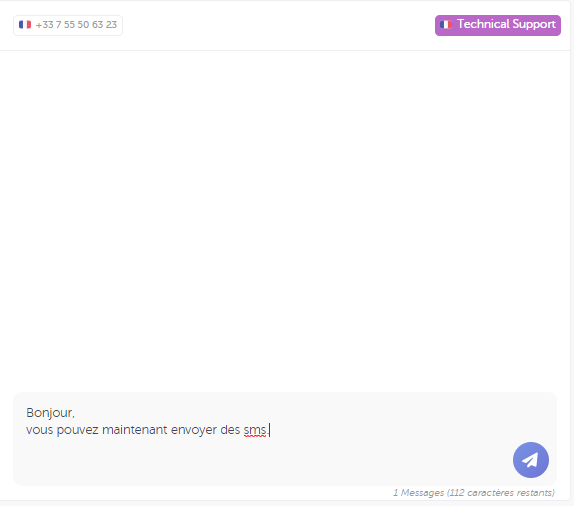Click the word "vous" starting the second line

[x=40, y=430]
